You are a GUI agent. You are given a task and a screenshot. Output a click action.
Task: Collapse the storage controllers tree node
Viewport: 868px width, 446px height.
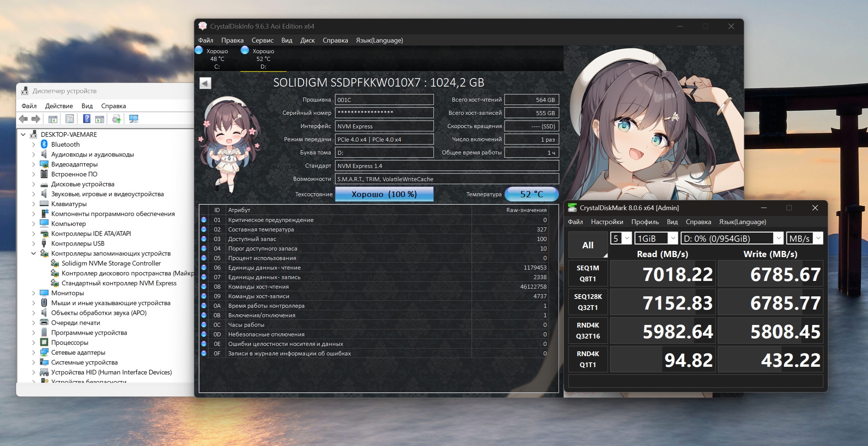33,253
